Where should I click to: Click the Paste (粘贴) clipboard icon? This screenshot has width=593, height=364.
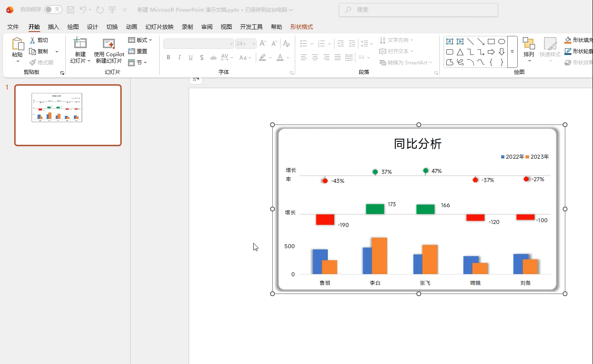(17, 45)
